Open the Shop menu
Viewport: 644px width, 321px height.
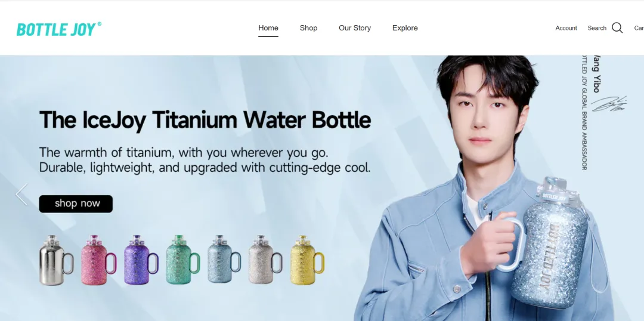click(308, 28)
